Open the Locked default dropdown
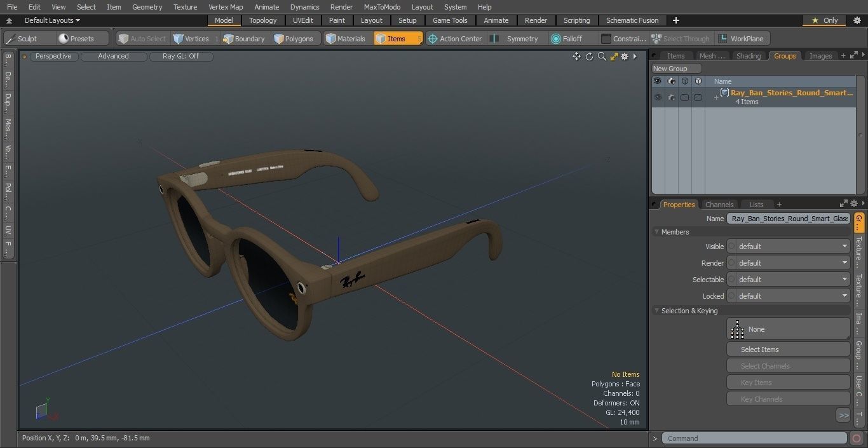868x448 pixels. pos(788,296)
